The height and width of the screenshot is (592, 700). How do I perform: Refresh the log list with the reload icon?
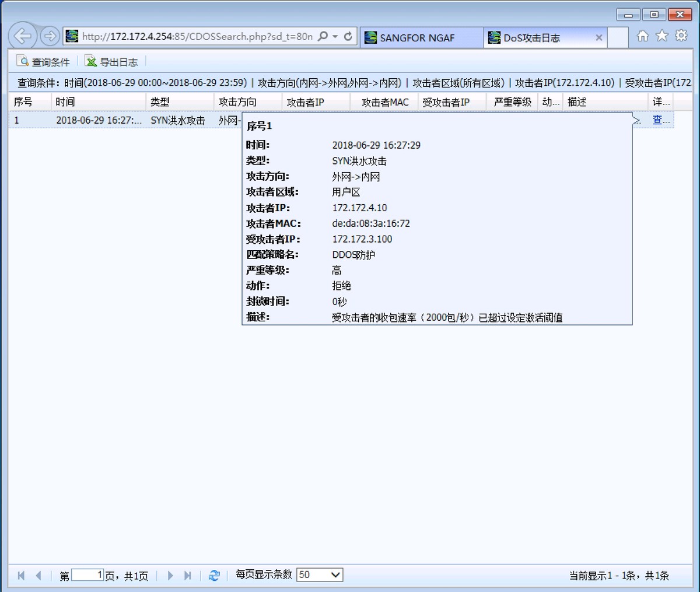(214, 575)
